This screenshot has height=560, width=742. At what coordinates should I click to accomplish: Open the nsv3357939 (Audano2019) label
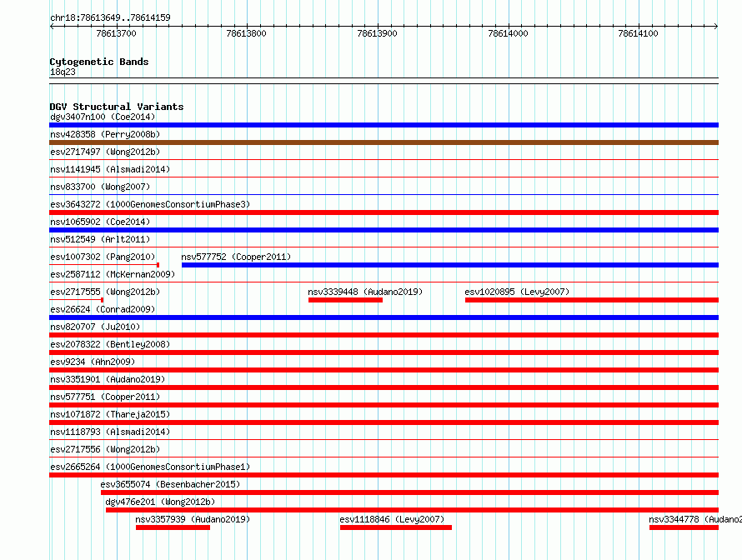pos(193,519)
